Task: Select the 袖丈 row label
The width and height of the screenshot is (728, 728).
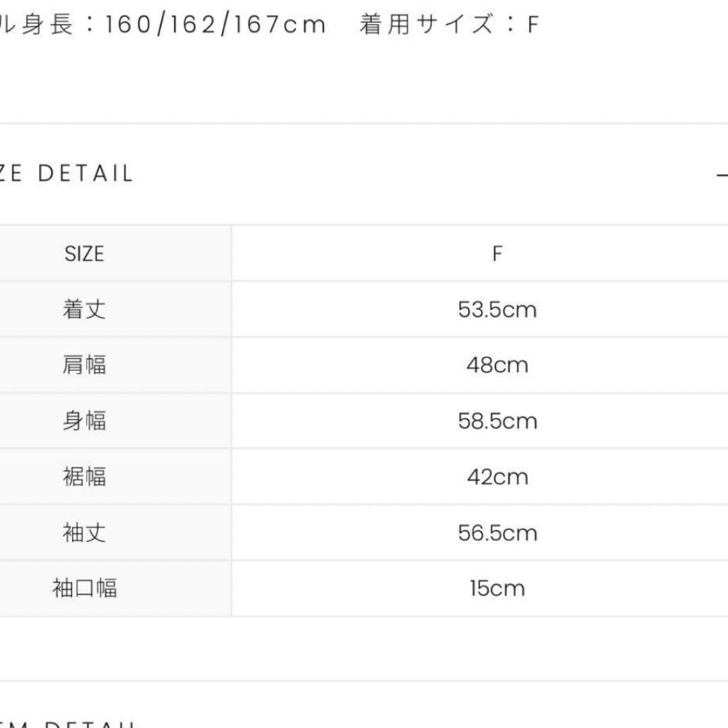Action: [84, 533]
